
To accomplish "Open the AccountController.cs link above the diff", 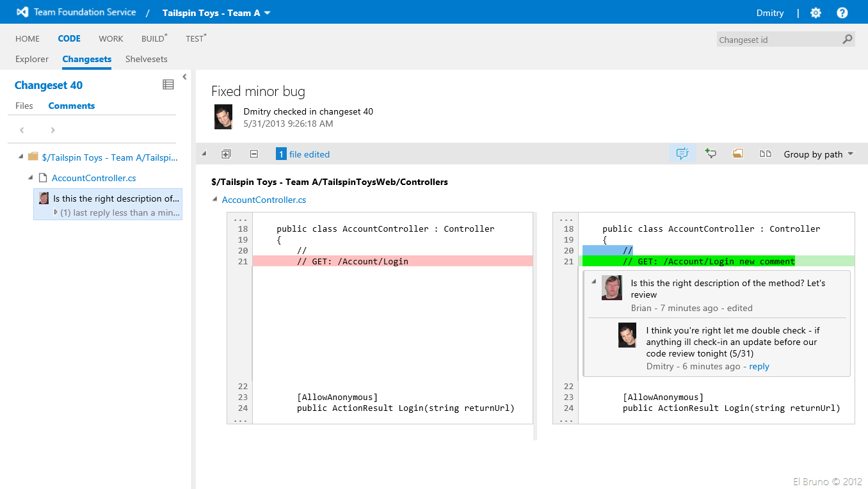I will coord(264,200).
